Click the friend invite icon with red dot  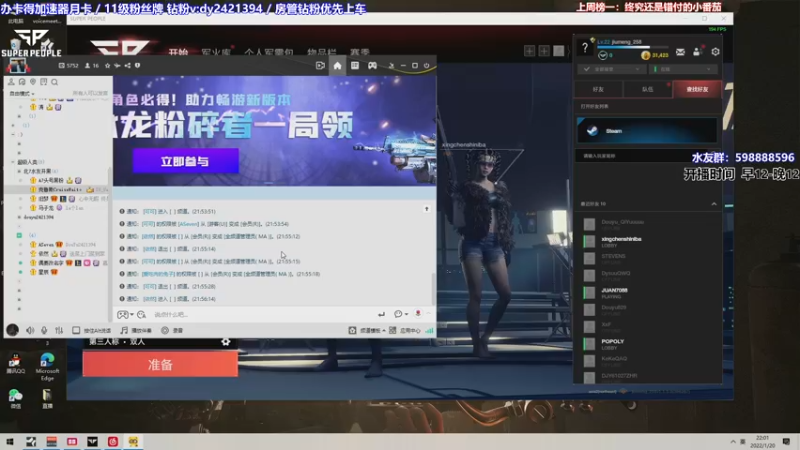697,52
